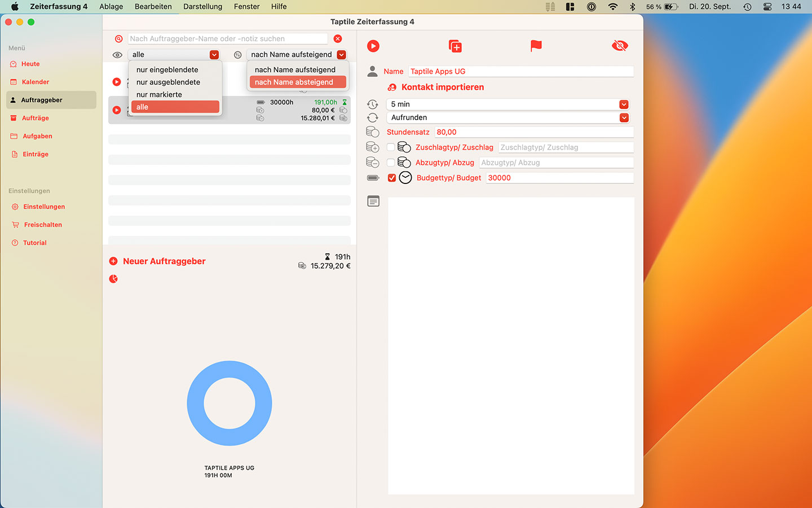Viewport: 812px width, 508px height.
Task: Click the duplicate Auftraggeber icon
Action: [455, 46]
